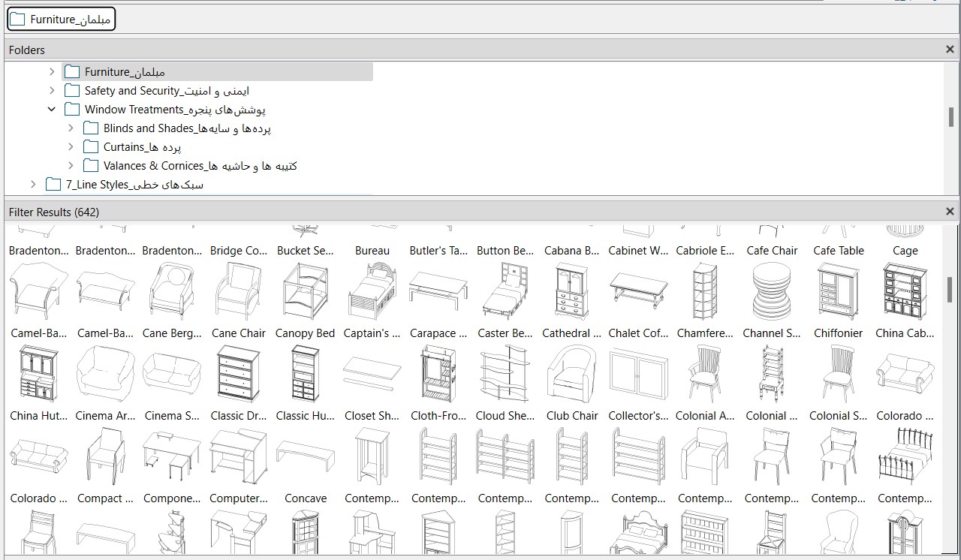The image size is (961, 560).
Task: Expand the Blinds and Shades subfolder
Action: 71,128
